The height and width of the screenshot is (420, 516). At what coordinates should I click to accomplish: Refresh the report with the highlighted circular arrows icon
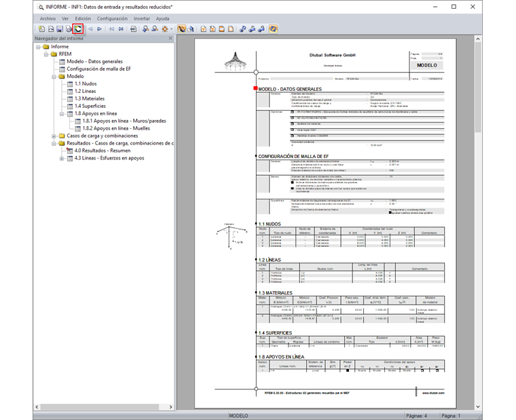(78, 29)
